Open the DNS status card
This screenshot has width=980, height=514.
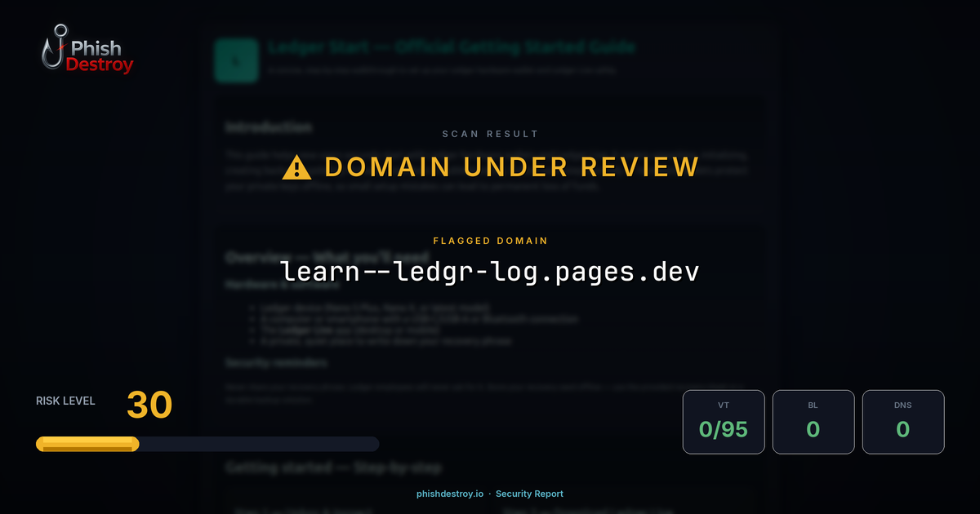(903, 421)
